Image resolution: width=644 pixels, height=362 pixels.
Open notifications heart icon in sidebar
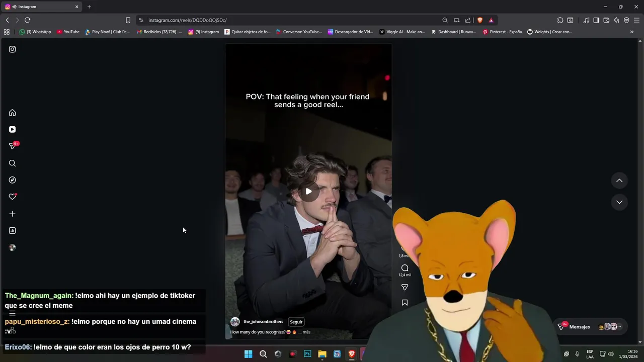pos(12,197)
